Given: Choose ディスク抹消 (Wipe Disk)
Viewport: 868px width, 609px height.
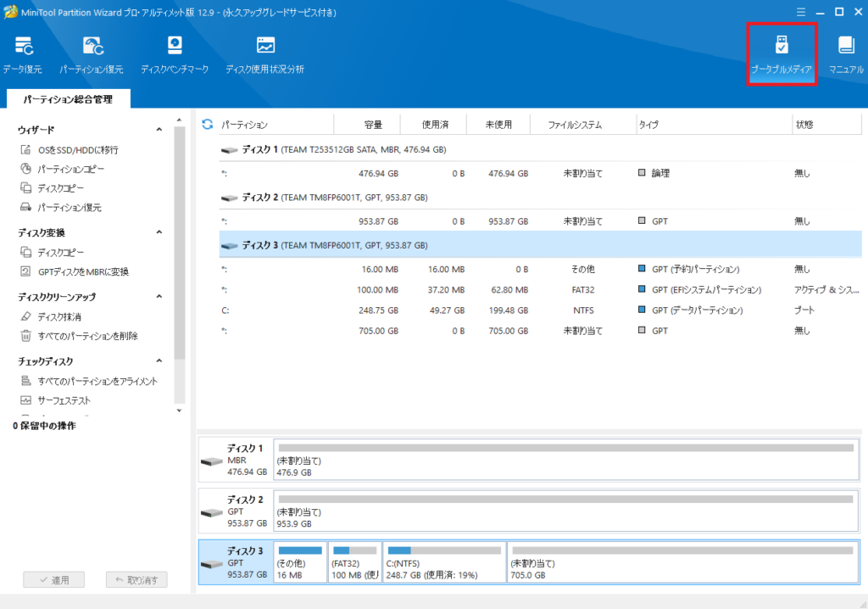Looking at the screenshot, I should coord(59,316).
